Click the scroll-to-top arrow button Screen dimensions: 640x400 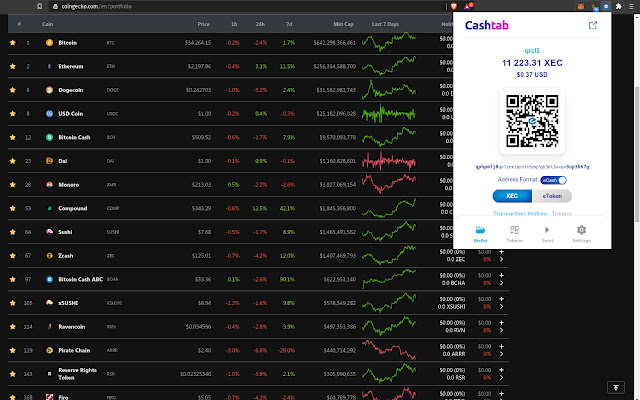pos(616,387)
